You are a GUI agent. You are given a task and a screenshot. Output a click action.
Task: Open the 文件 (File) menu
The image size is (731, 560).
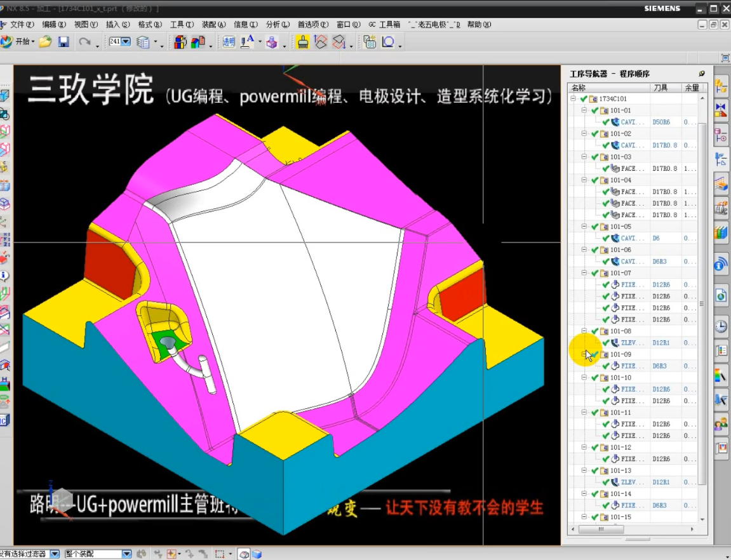(x=22, y=25)
